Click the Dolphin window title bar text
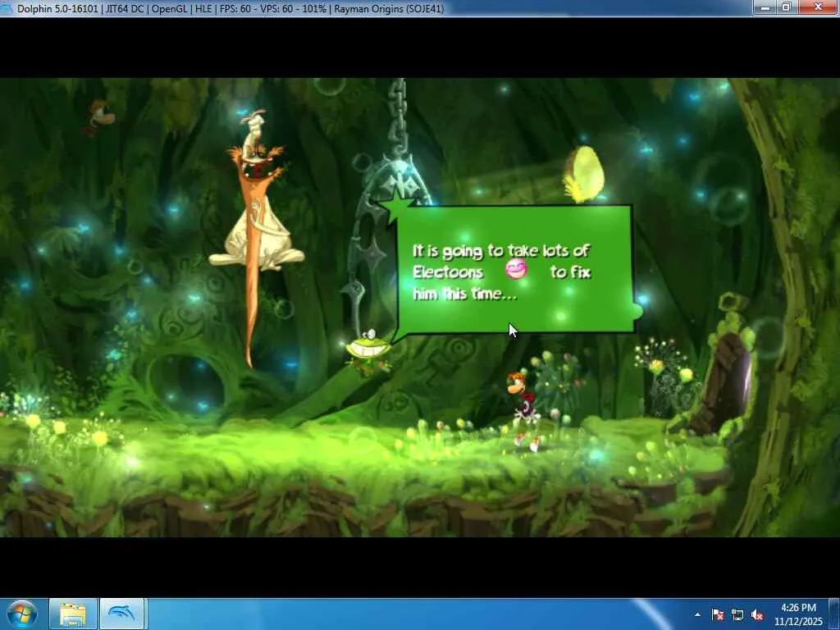The width and height of the screenshot is (840, 630). pos(231,8)
